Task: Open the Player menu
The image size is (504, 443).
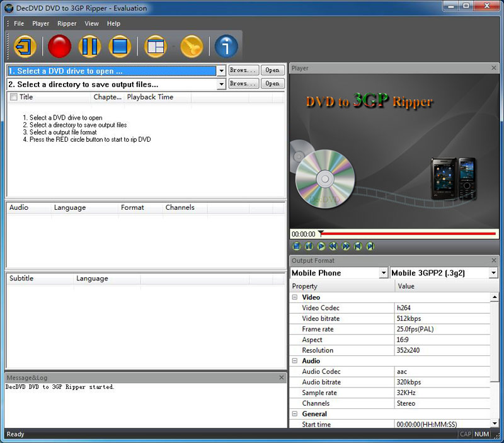Action: pyautogui.click(x=40, y=23)
